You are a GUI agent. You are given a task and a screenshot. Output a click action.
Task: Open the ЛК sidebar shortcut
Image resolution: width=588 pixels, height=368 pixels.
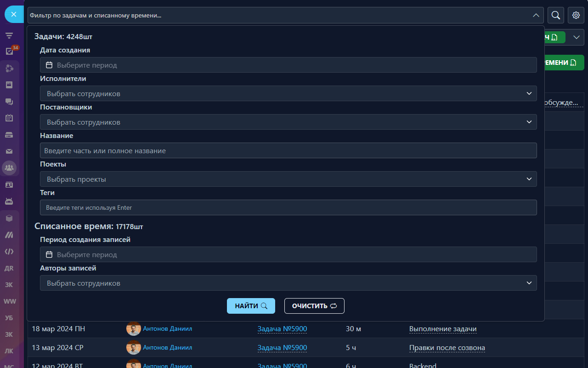9,351
